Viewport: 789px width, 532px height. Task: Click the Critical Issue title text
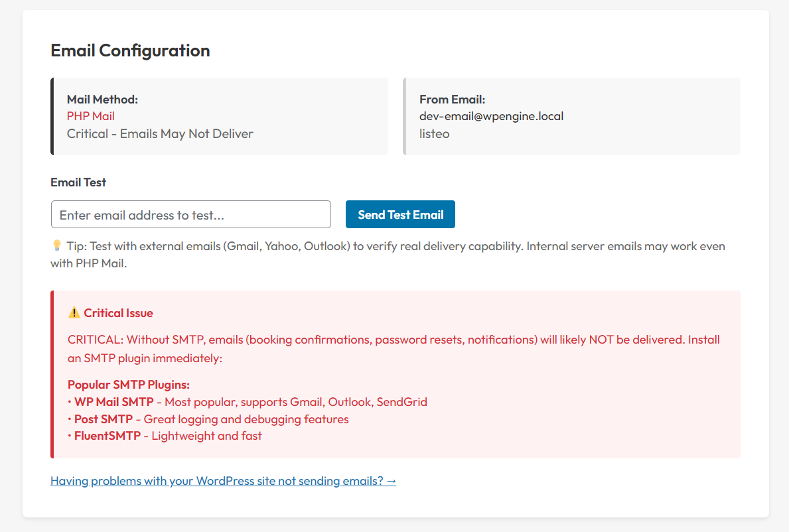(118, 313)
